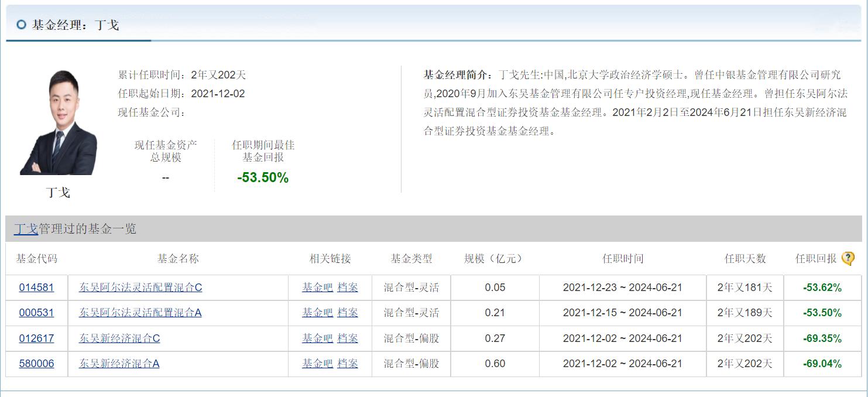
Task: Click the circle bullet icon before 基金经理 title
Action: click(22, 25)
